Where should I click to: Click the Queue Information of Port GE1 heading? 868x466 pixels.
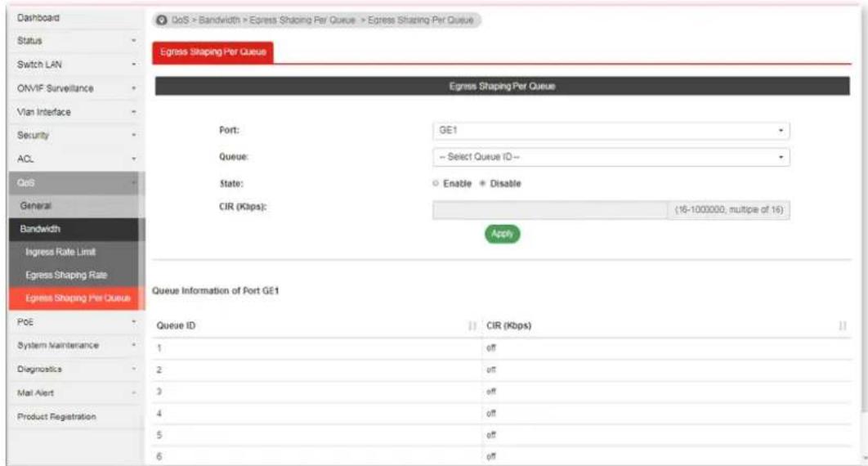click(215, 290)
